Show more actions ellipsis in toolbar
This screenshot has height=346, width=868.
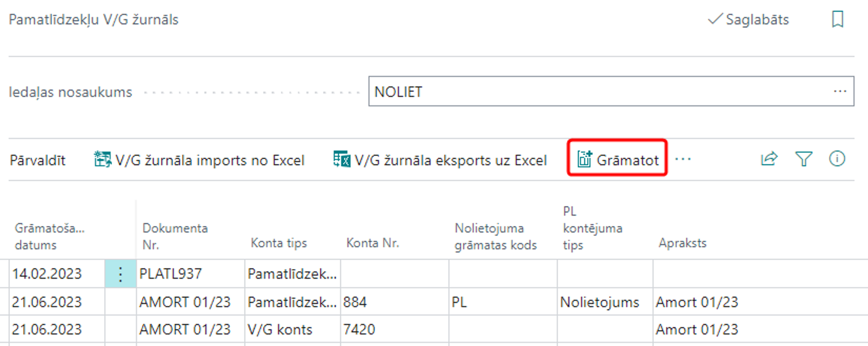683,159
